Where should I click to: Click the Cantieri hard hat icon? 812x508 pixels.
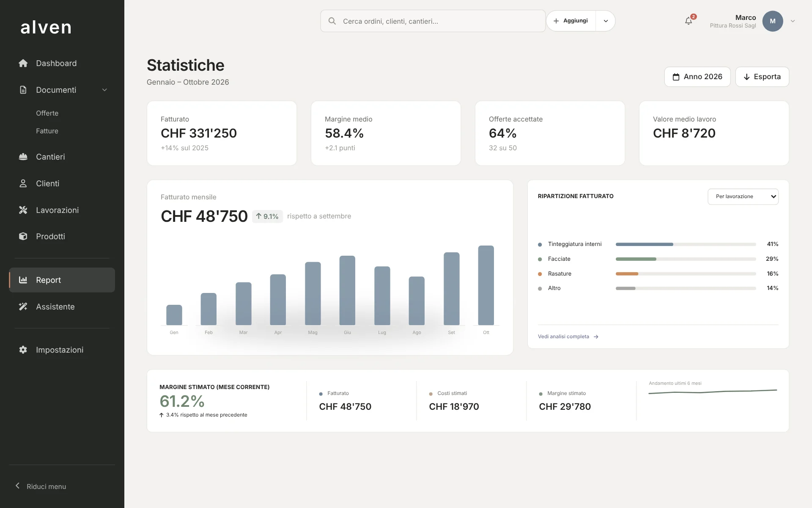(x=23, y=157)
